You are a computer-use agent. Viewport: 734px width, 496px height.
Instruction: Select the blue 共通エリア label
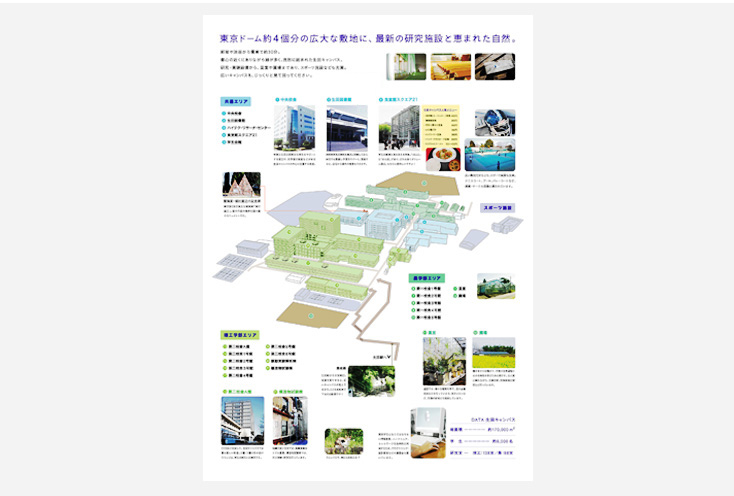(x=237, y=102)
